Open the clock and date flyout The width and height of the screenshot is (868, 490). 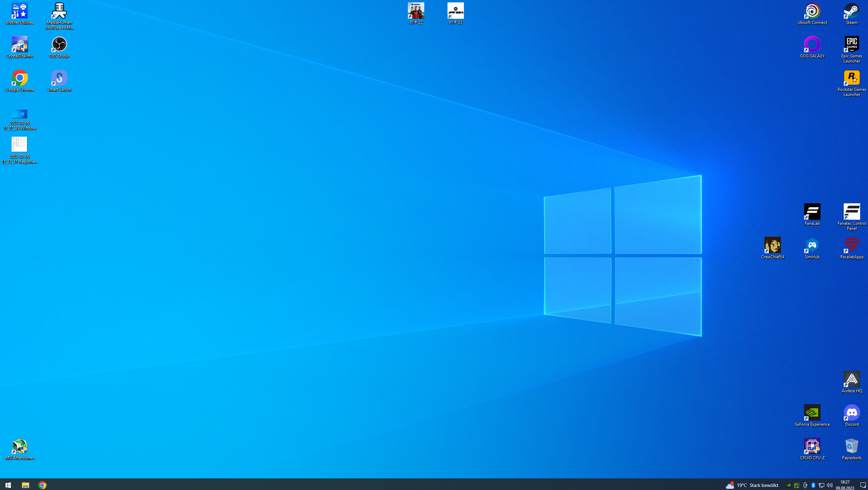point(844,485)
